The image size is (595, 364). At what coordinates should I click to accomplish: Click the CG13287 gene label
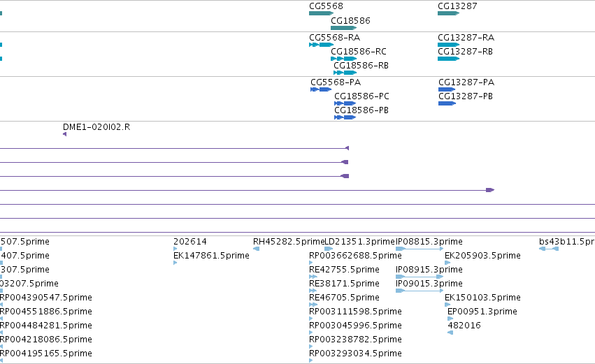coord(457,6)
